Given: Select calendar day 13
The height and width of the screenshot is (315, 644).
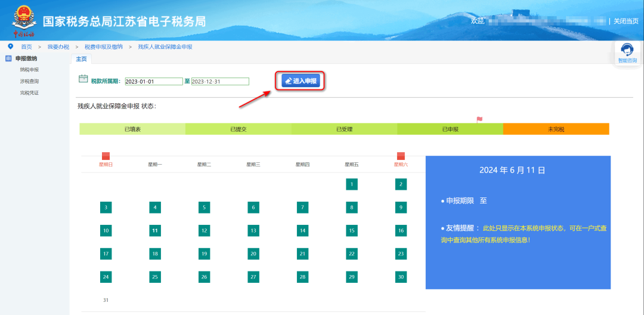Looking at the screenshot, I should [253, 230].
